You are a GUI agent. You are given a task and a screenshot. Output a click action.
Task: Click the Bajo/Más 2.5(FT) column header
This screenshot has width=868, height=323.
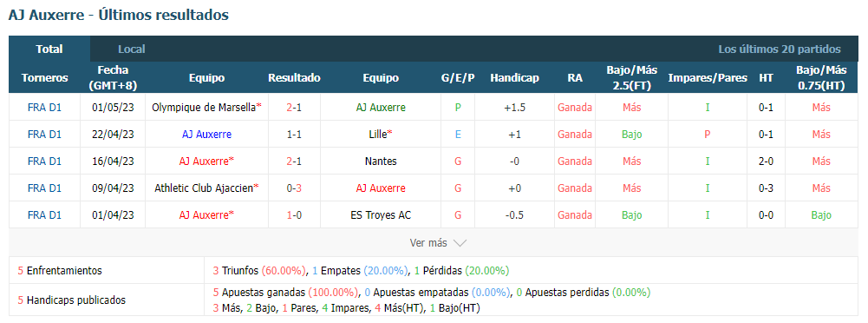(x=631, y=78)
